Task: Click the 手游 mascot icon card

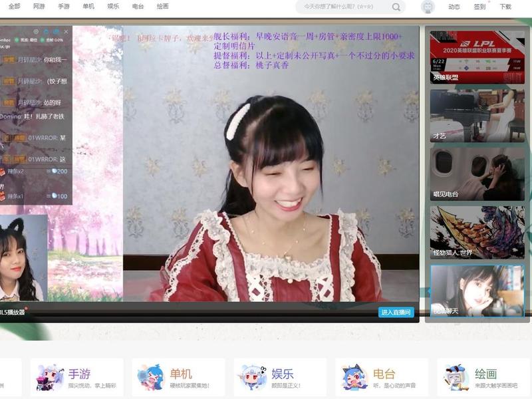Action: (49, 377)
